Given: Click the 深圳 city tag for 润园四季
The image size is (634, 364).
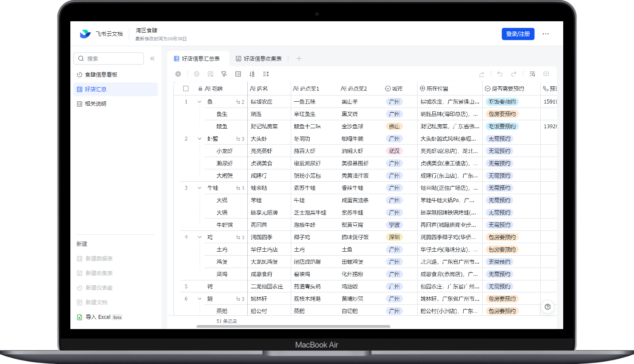Looking at the screenshot, I should (394, 238).
